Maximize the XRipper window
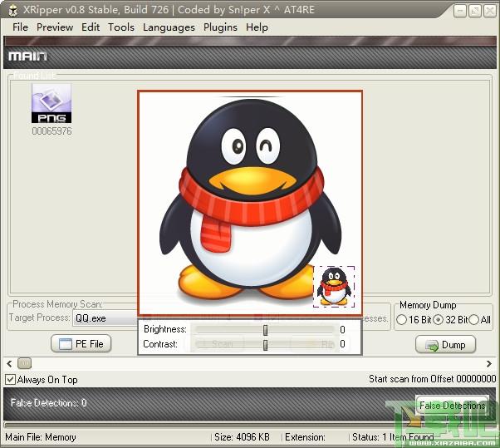This screenshot has width=500, height=448. pos(475,11)
